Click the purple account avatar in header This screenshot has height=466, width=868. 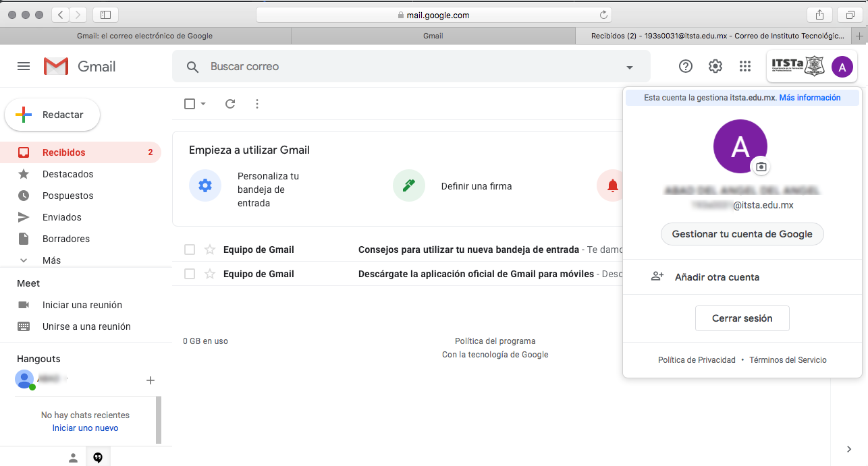842,67
